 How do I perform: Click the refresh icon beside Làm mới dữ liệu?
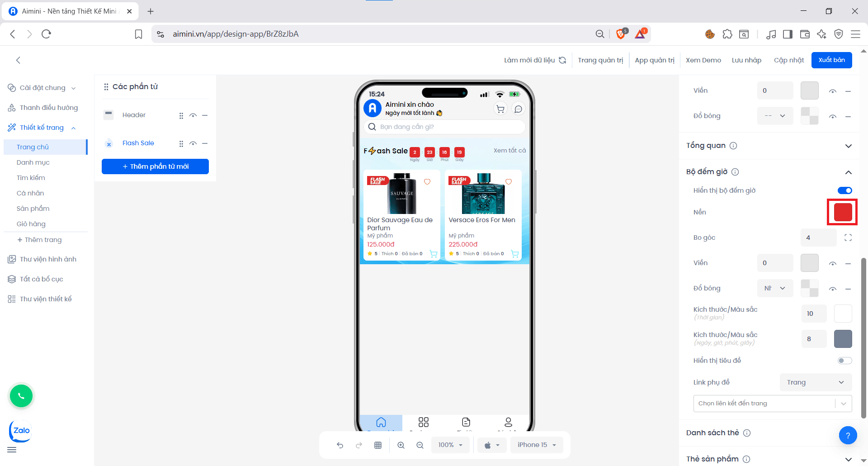[x=562, y=60]
